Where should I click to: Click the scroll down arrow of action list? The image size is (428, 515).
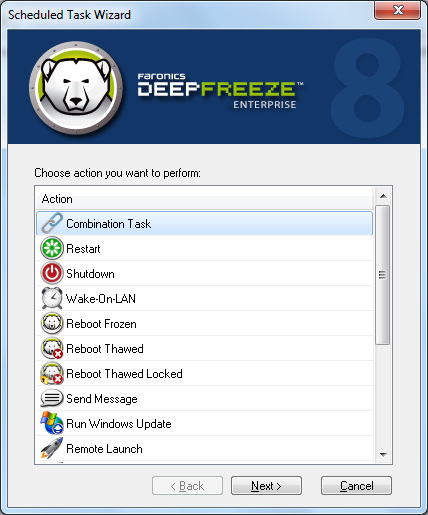point(383,455)
